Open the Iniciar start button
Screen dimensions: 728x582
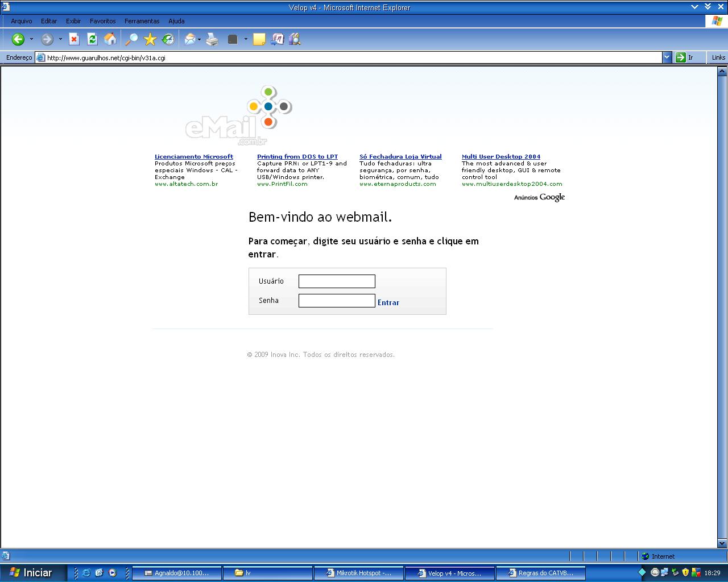point(32,573)
